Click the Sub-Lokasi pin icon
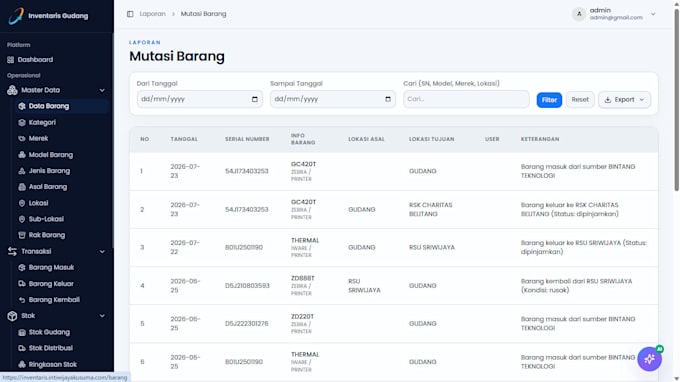The width and height of the screenshot is (680, 382). pos(22,219)
